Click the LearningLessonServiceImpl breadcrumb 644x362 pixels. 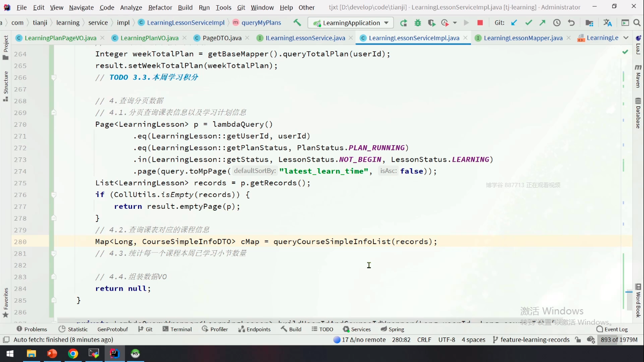181,23
